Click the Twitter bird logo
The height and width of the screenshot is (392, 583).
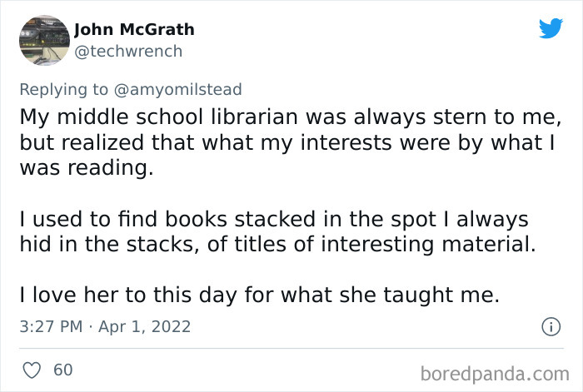(551, 28)
